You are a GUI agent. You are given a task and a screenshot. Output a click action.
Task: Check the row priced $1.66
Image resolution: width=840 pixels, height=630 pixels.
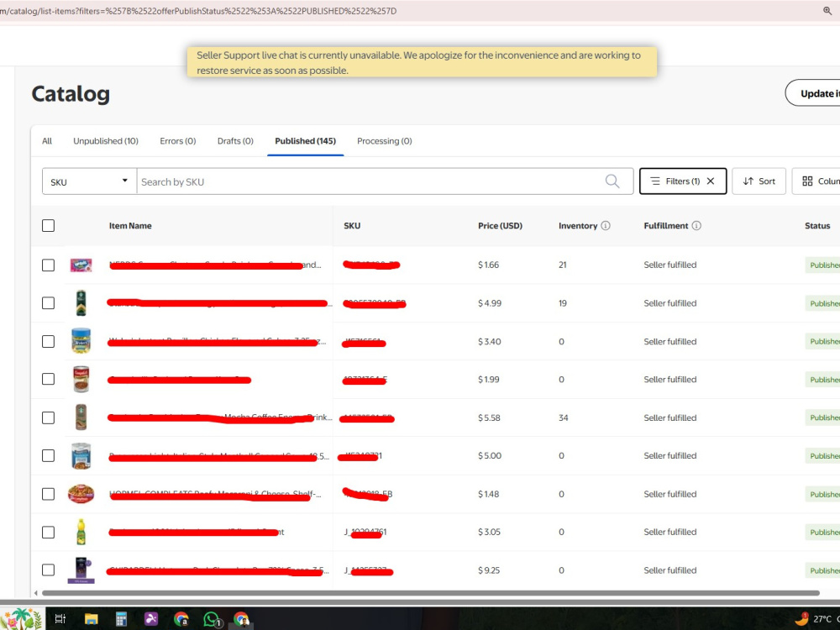[48, 265]
